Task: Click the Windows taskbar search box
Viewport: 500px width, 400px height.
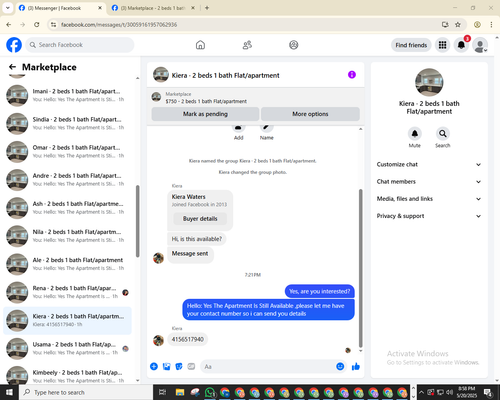Action: coord(86,392)
